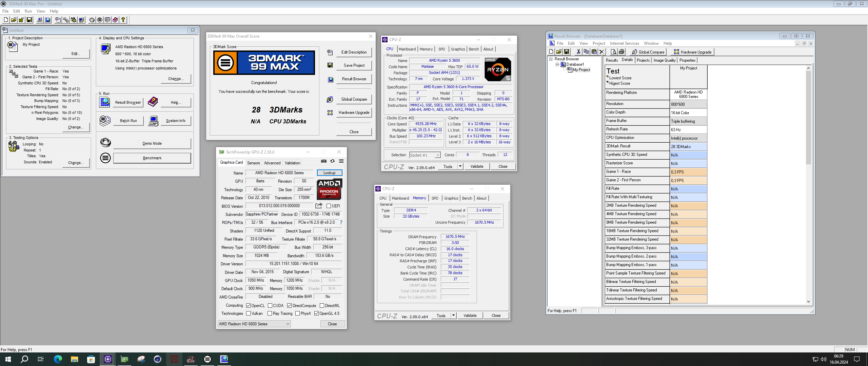Switch to the Sensors tab in GPU-Z

(x=253, y=163)
